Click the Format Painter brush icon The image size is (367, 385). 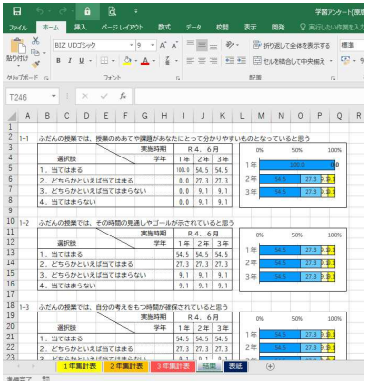(x=36, y=64)
